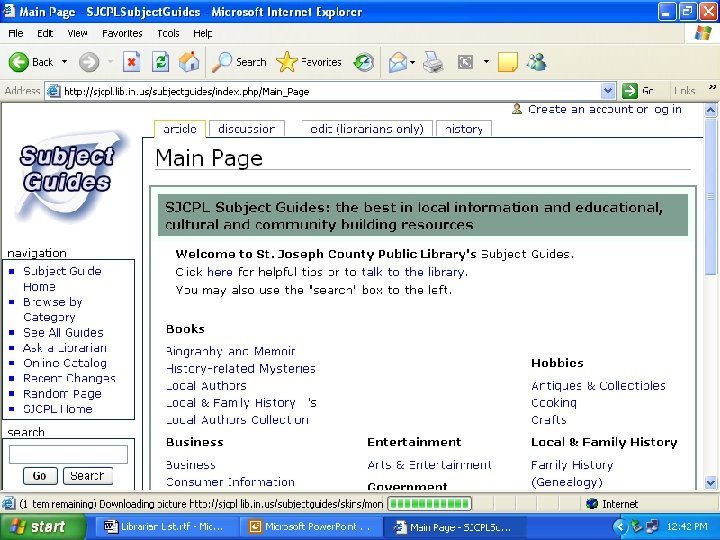This screenshot has width=720, height=540.
Task: Open Mail button dropdown arrow
Action: (412, 62)
